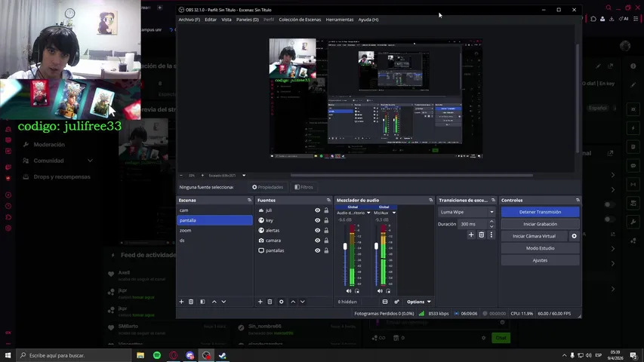Decrease transition duration with down arrow
Viewport: 644px width, 362px height.
click(x=491, y=226)
